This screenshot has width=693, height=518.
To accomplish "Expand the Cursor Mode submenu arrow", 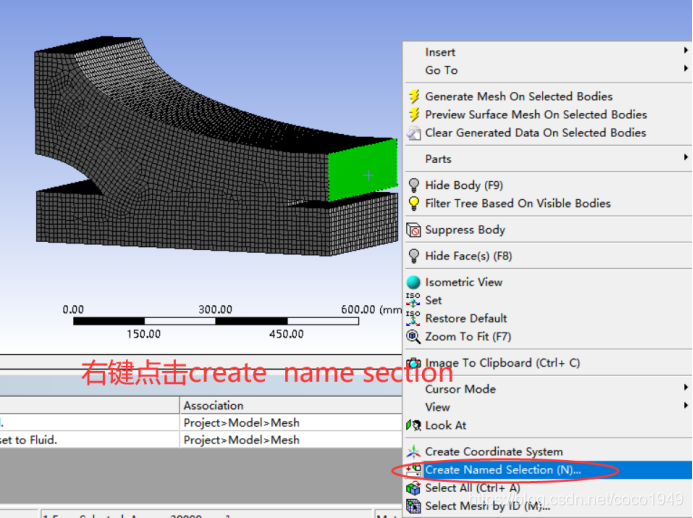I will click(685, 388).
